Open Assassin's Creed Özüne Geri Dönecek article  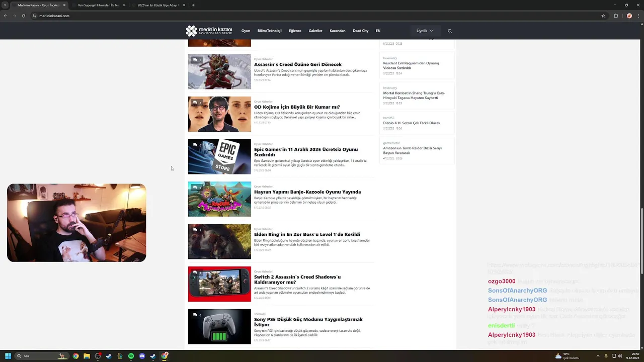pos(298,64)
